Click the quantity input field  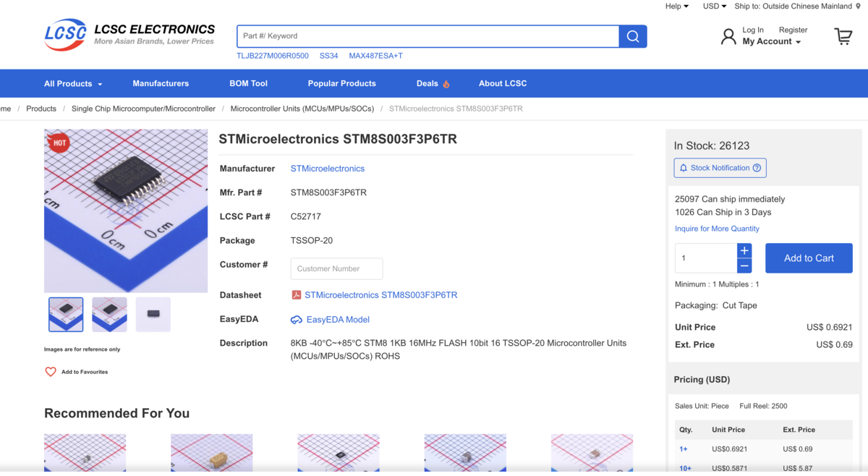(706, 258)
